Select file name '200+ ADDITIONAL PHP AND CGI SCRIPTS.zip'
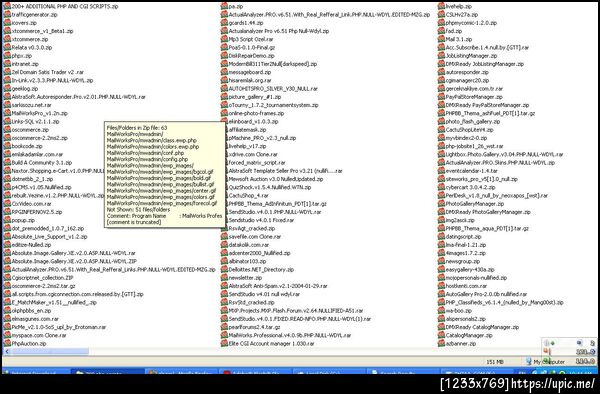 [65, 7]
